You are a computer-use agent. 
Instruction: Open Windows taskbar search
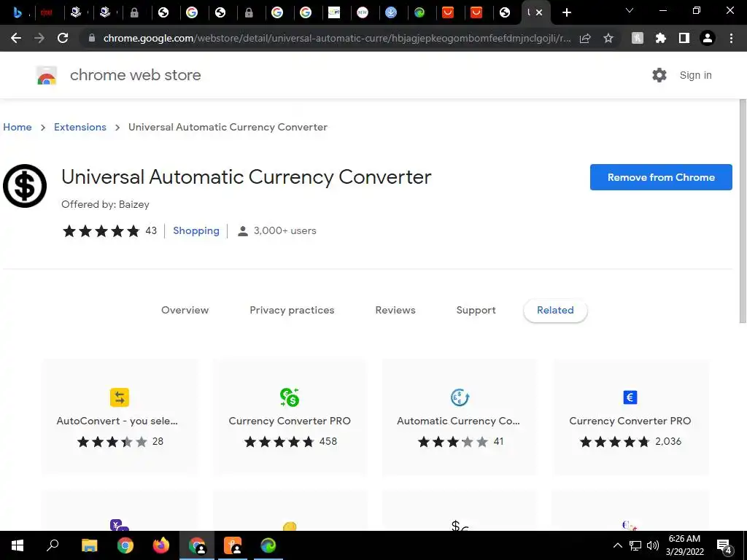tap(53, 545)
